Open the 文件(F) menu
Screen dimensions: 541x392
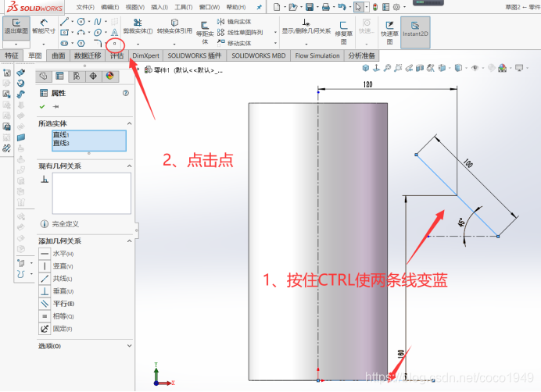pos(85,7)
